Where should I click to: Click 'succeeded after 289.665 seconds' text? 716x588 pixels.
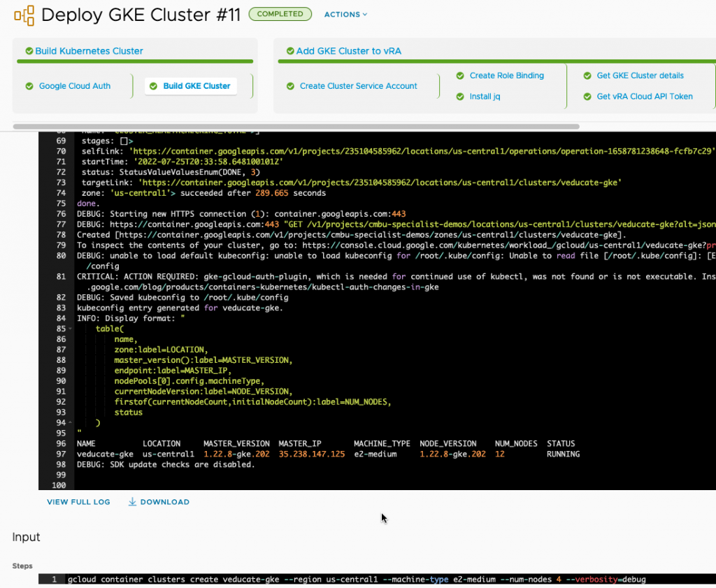click(253, 193)
